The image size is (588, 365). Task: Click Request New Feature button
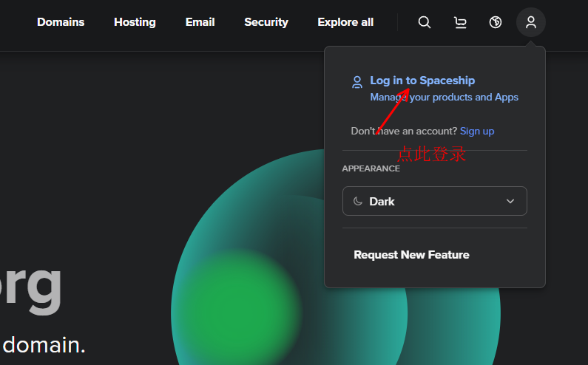pos(411,255)
